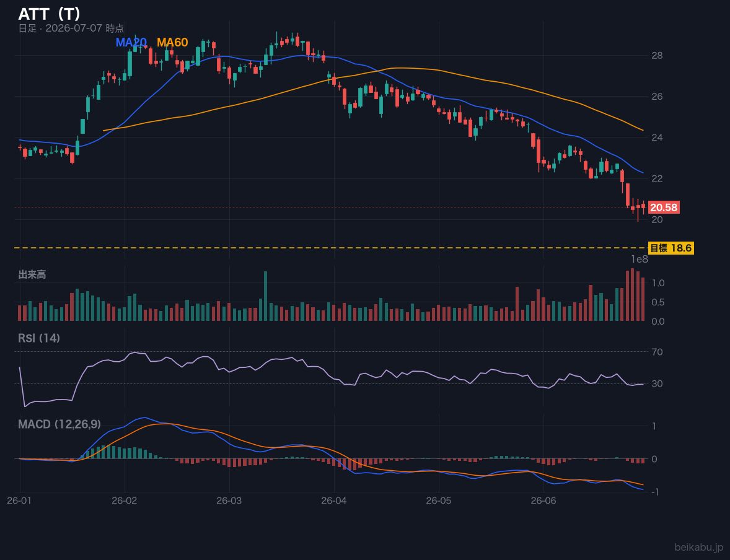Select the MA60 legend label
730x560 pixels.
tap(172, 42)
